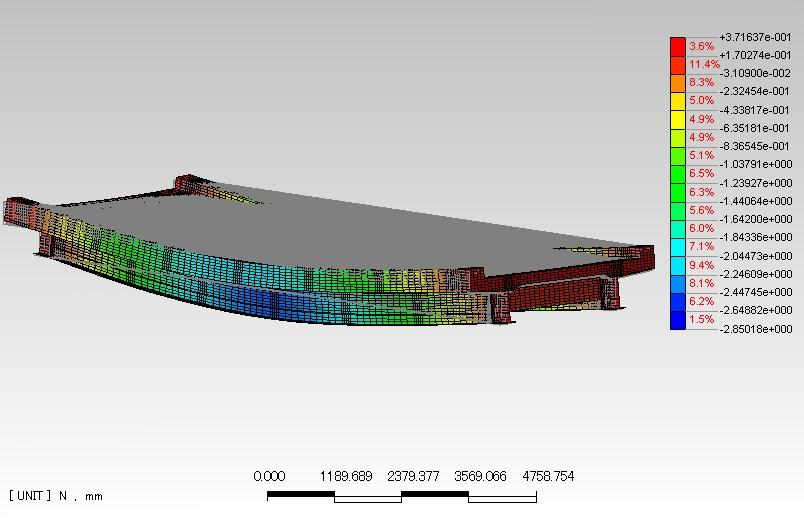Click the black-and-white distance scale bar
Image resolution: width=804 pixels, height=523 pixels.
402,496
